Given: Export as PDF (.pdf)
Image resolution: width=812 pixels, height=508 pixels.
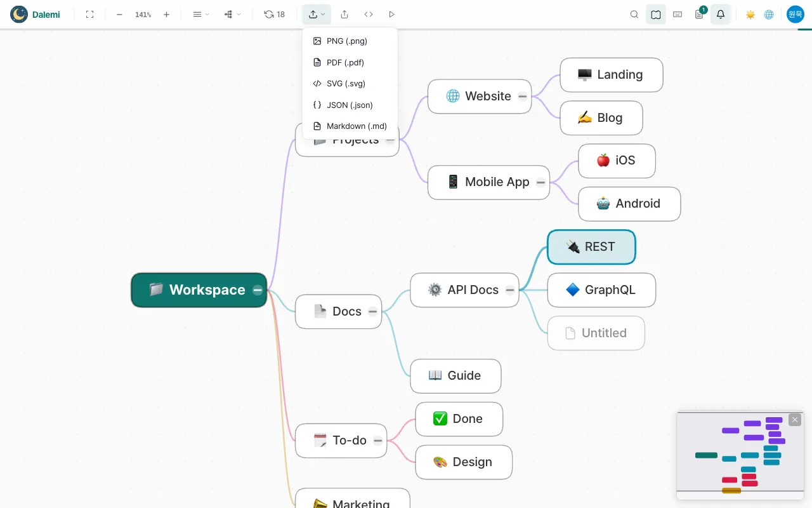Looking at the screenshot, I should [x=350, y=62].
